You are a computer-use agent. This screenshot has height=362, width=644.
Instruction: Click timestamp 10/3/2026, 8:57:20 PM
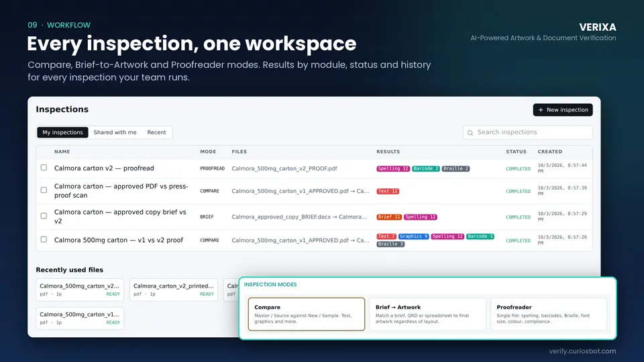click(562, 240)
